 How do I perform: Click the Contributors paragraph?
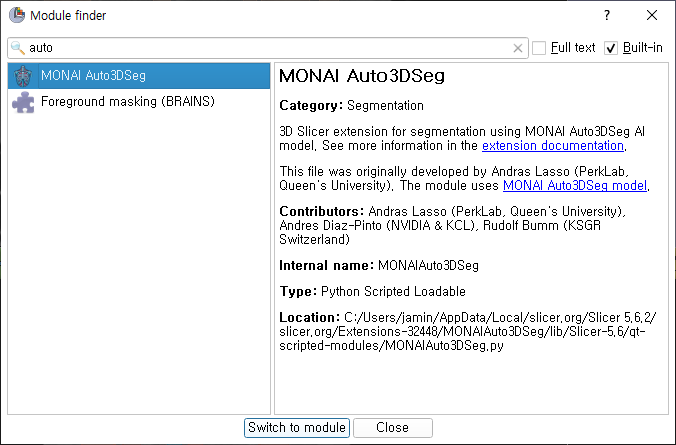(452, 226)
